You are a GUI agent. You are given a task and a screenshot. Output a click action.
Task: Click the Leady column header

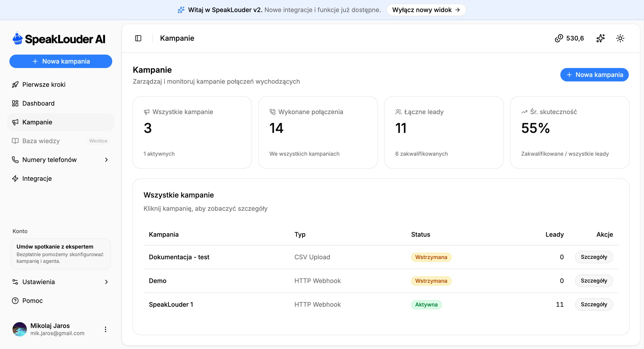tap(555, 234)
